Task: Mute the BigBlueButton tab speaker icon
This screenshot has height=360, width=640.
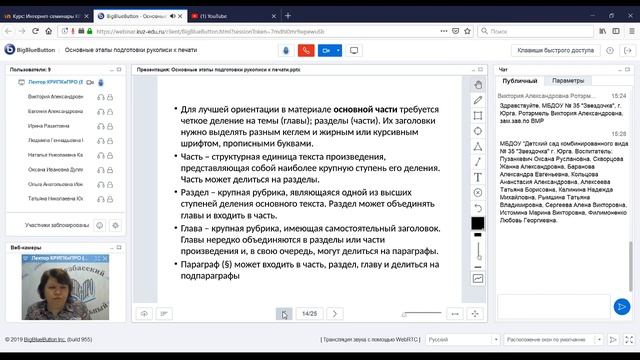Action: pyautogui.click(x=173, y=16)
